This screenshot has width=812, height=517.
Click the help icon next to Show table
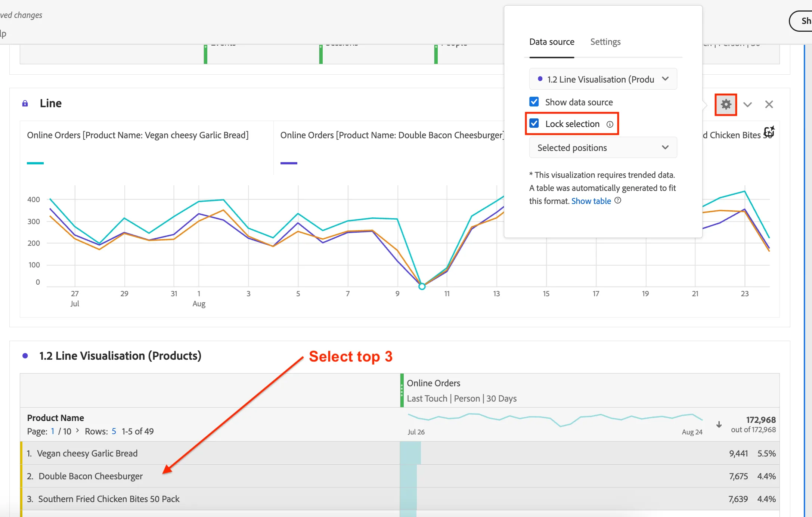(618, 201)
